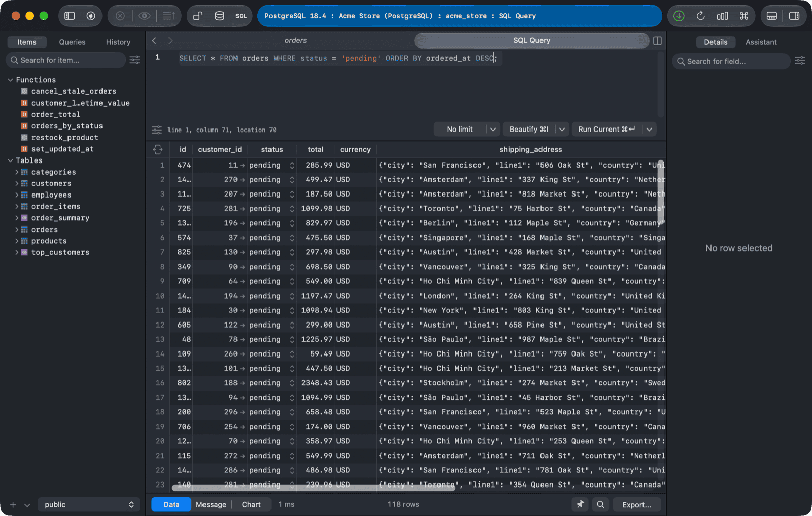This screenshot has height=516, width=812.
Task: Click the result grid column settings icon
Action: [158, 149]
